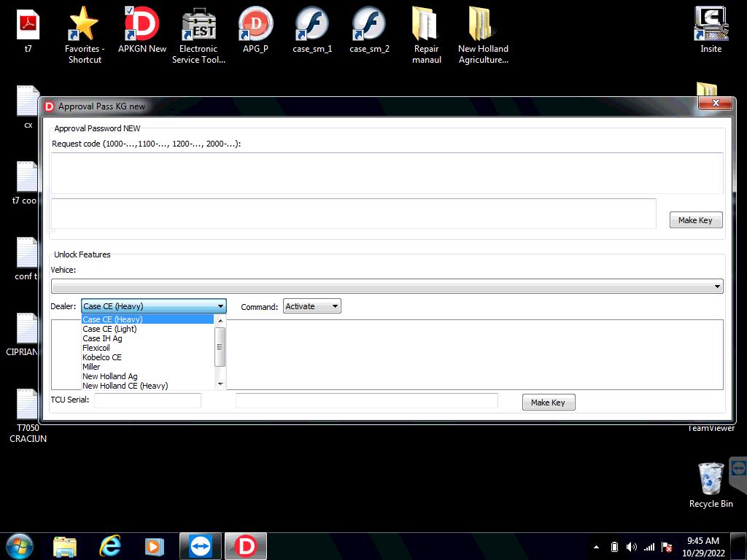
Task: Choose Case CE (Light) dealer
Action: pos(147,329)
